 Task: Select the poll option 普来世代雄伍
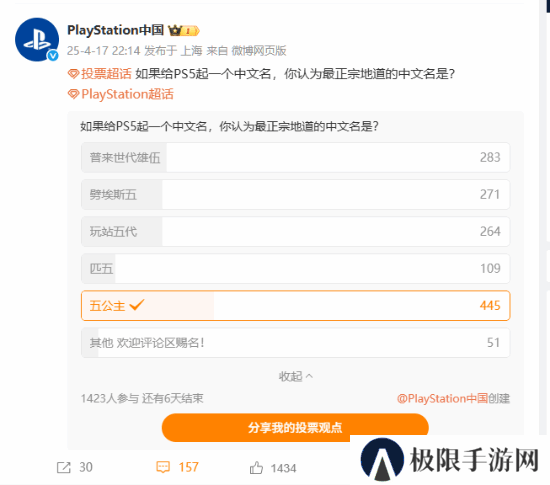pos(295,157)
